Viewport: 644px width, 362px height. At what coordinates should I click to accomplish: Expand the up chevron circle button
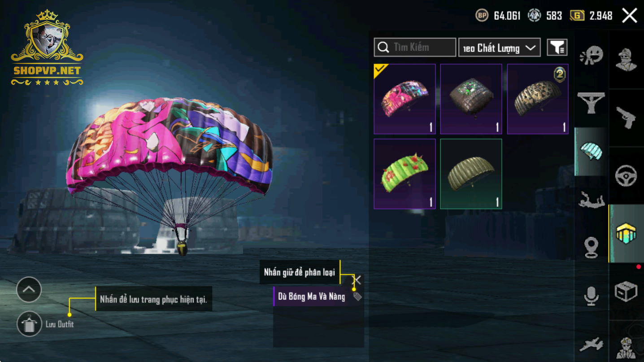click(x=29, y=290)
